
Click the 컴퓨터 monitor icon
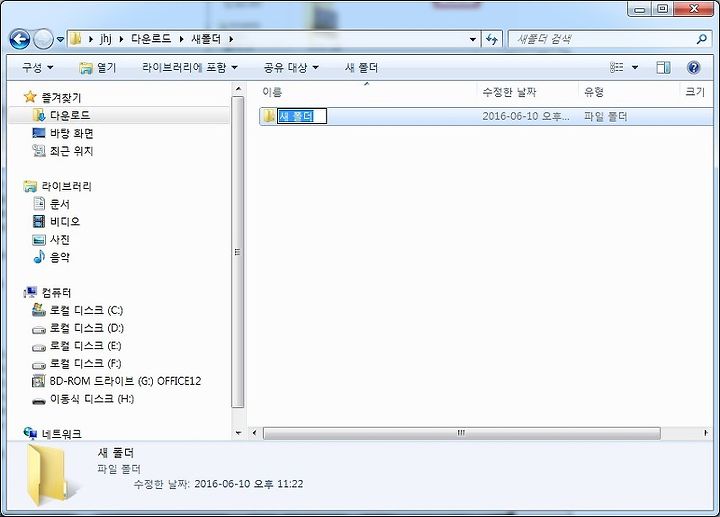click(30, 292)
